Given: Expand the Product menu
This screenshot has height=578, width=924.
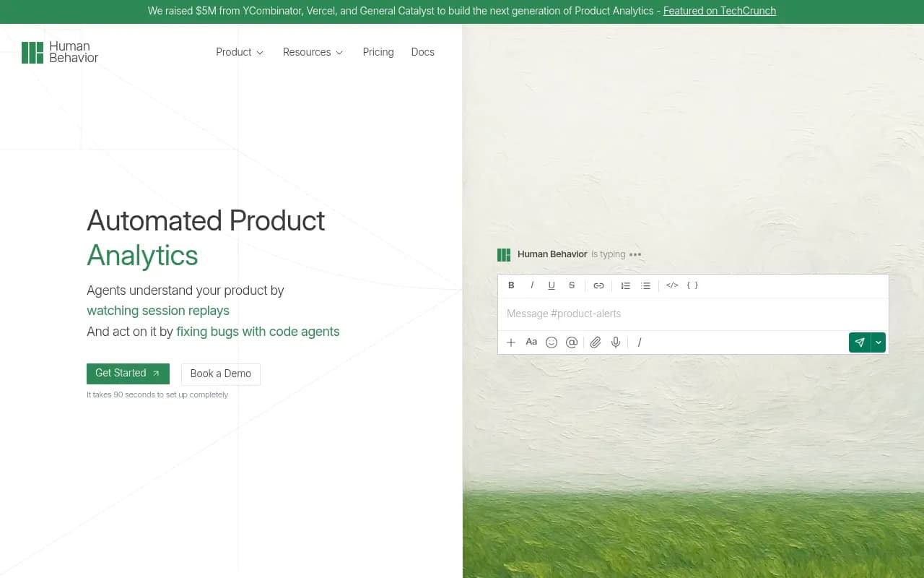Looking at the screenshot, I should tap(240, 52).
